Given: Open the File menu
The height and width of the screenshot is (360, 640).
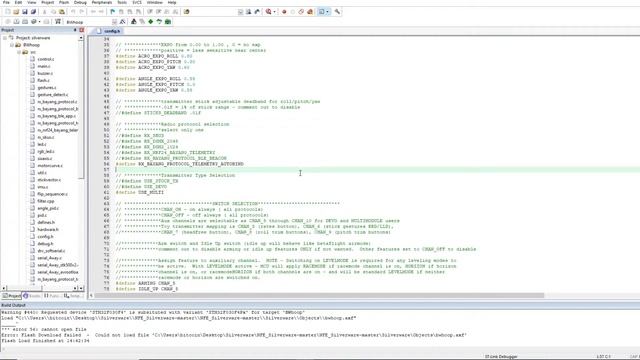Looking at the screenshot, I should click(x=6, y=2).
